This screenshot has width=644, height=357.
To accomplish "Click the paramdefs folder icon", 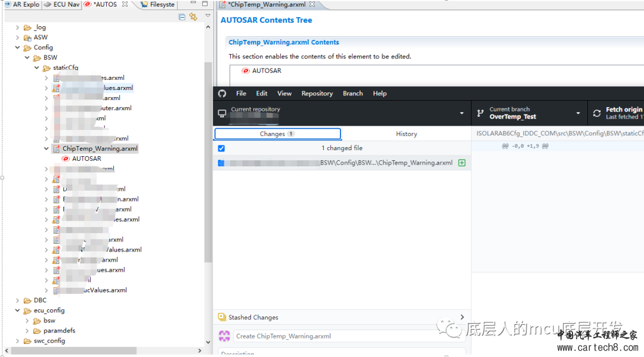I will click(x=37, y=331).
